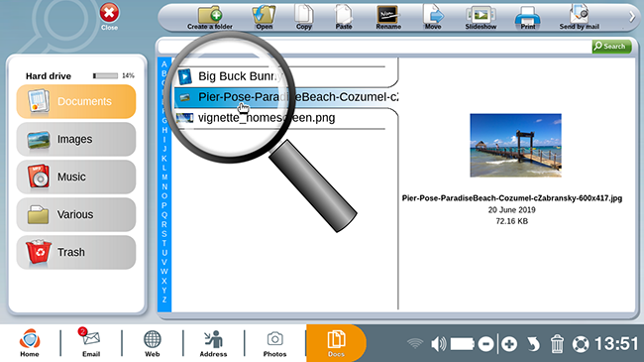The width and height of the screenshot is (644, 362).
Task: Click the back arrow icon in tray
Action: tap(533, 344)
